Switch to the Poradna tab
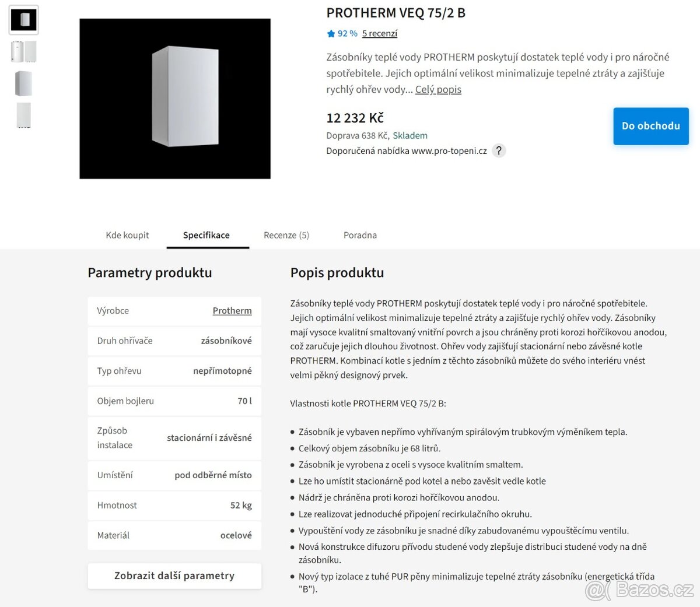The image size is (700, 607). click(x=360, y=235)
